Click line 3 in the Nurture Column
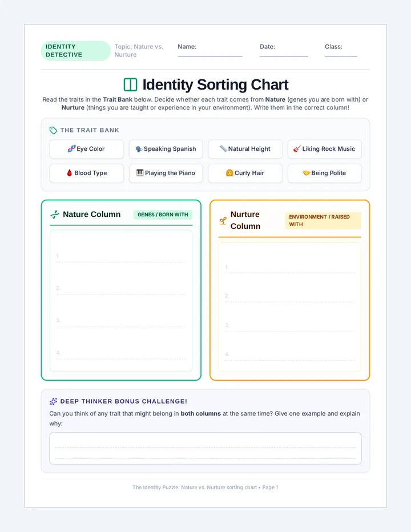The width and height of the screenshot is (411, 532). (x=290, y=326)
